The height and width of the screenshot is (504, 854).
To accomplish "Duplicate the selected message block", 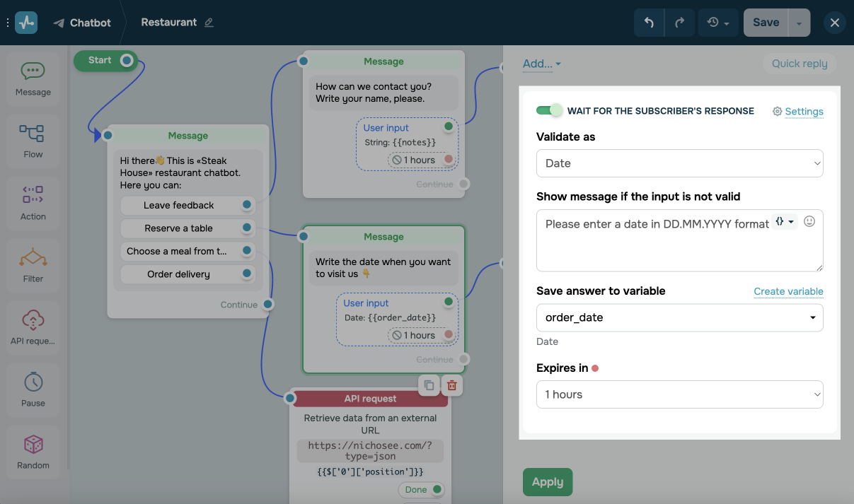I will (x=428, y=385).
